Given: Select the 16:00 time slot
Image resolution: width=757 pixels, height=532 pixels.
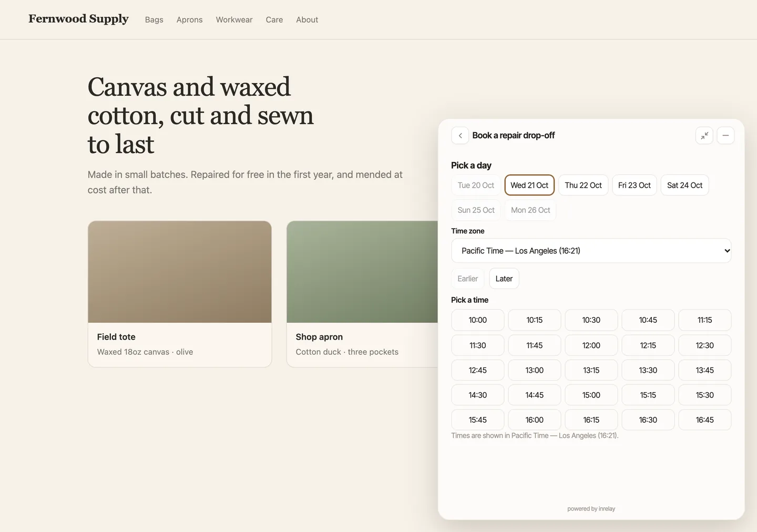Looking at the screenshot, I should (x=535, y=420).
